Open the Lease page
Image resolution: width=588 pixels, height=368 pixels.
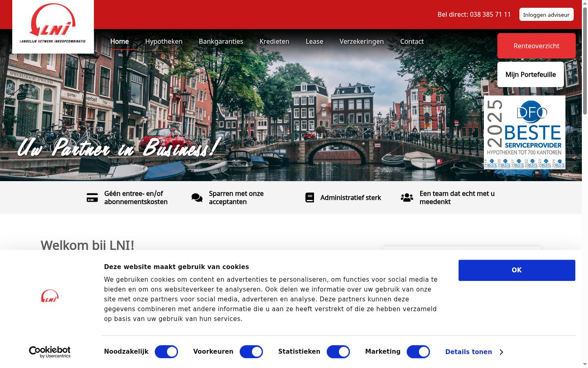coord(314,41)
